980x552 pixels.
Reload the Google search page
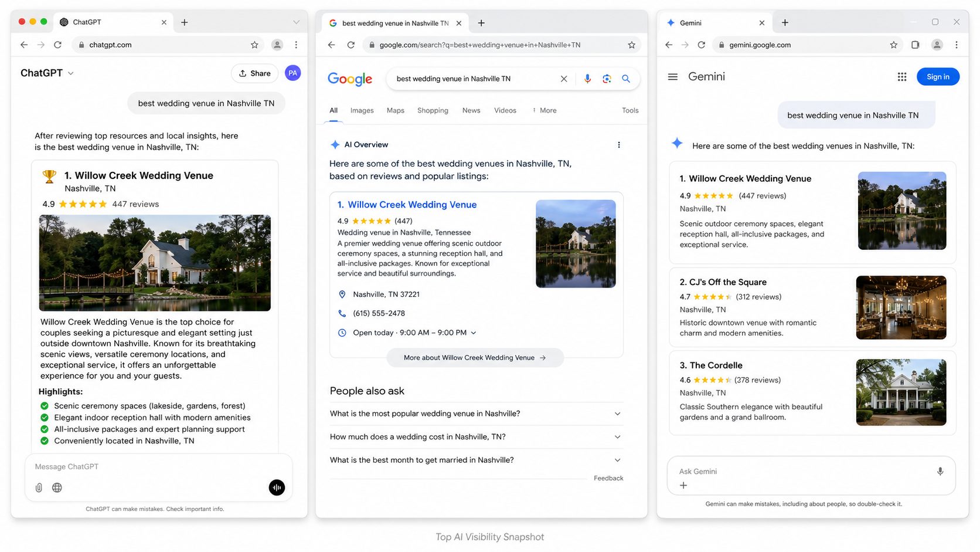click(351, 45)
